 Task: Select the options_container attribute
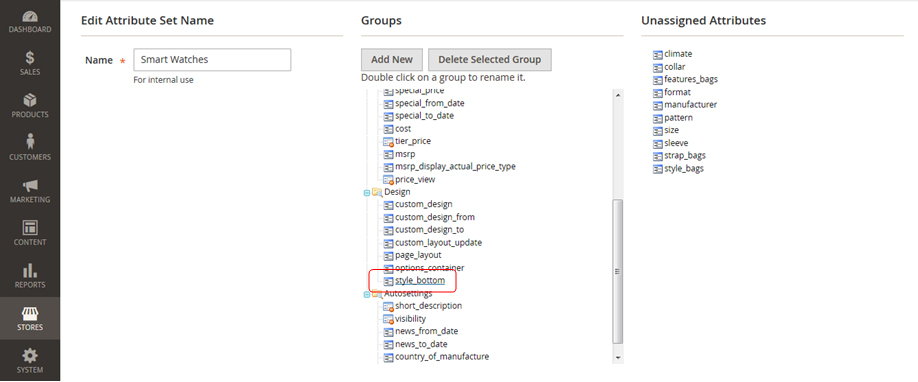pos(429,268)
